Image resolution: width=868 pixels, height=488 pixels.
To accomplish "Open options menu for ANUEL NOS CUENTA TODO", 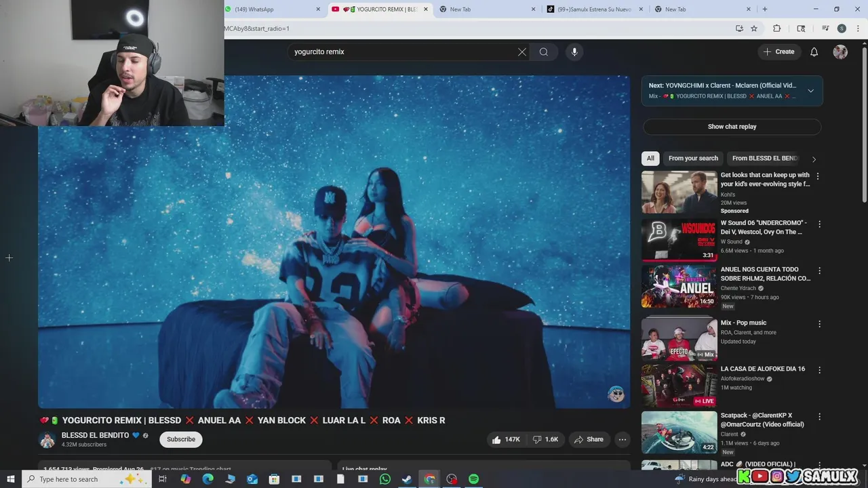I will point(819,270).
